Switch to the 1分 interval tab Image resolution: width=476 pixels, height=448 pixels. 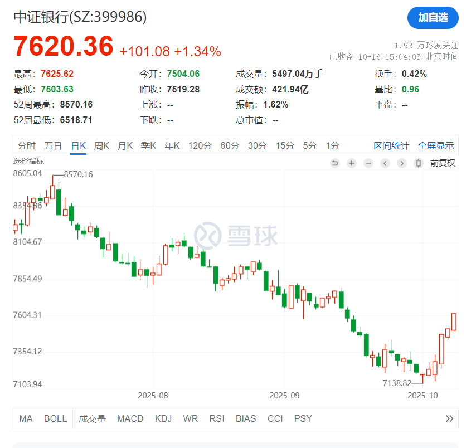pyautogui.click(x=332, y=145)
